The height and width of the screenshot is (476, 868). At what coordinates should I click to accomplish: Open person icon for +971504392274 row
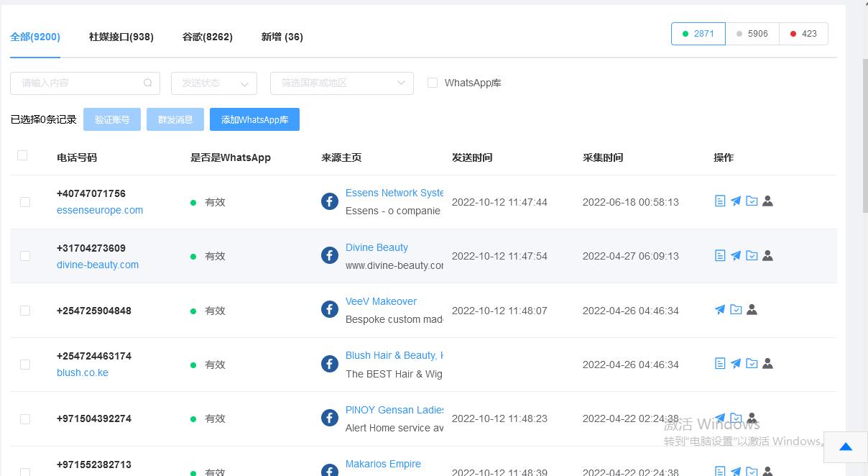click(x=752, y=418)
